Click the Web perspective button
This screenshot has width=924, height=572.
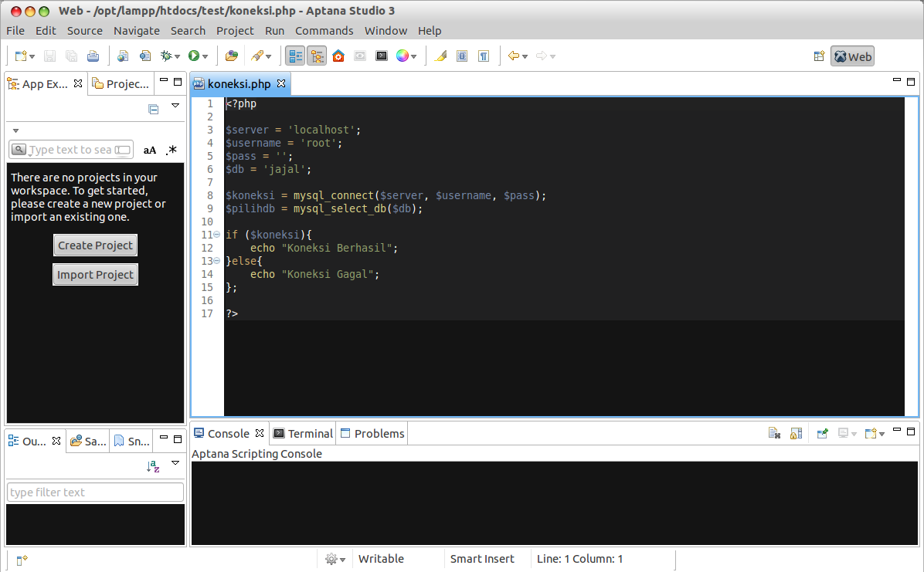[x=853, y=56]
